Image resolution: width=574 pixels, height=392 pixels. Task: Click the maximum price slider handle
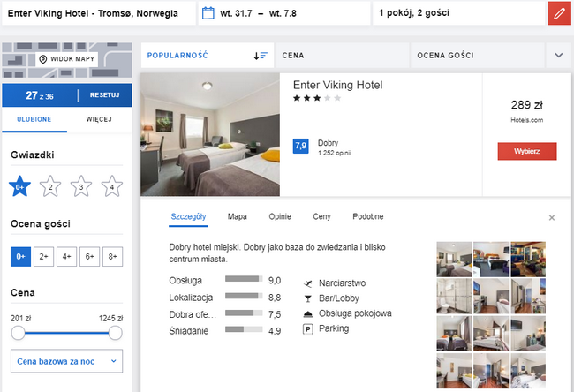(115, 333)
